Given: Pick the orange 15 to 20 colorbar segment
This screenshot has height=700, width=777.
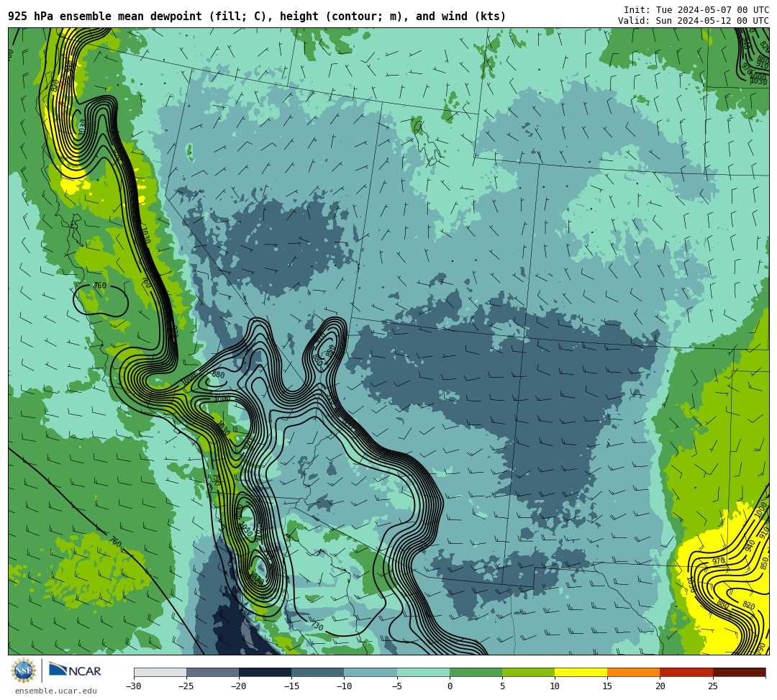Looking at the screenshot, I should pyautogui.click(x=634, y=672).
